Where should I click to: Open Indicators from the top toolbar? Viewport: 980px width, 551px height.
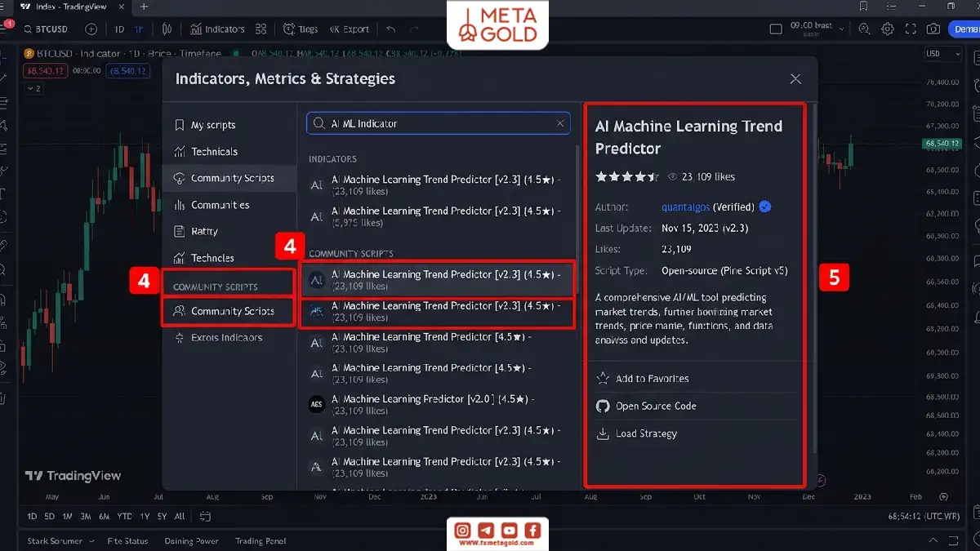coord(217,29)
